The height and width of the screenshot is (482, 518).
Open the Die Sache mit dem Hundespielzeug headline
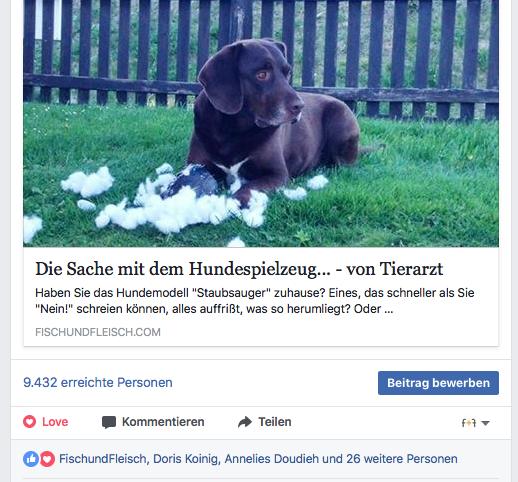coord(239,269)
